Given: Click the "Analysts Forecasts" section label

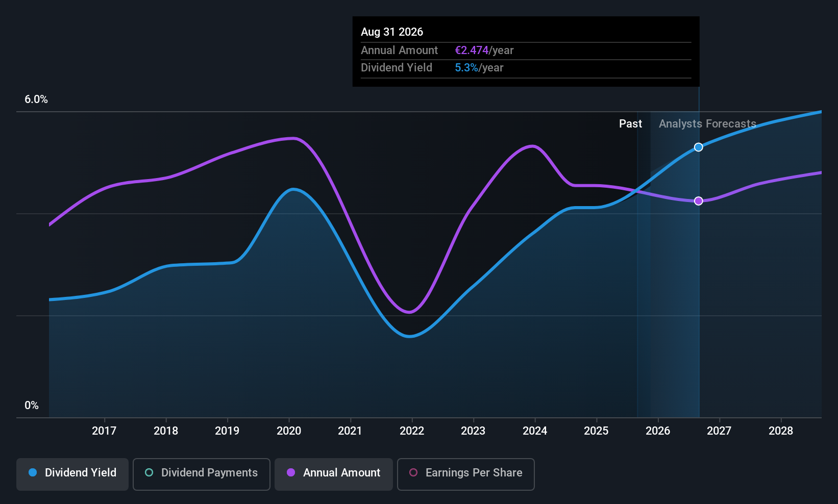Looking at the screenshot, I should pos(707,124).
